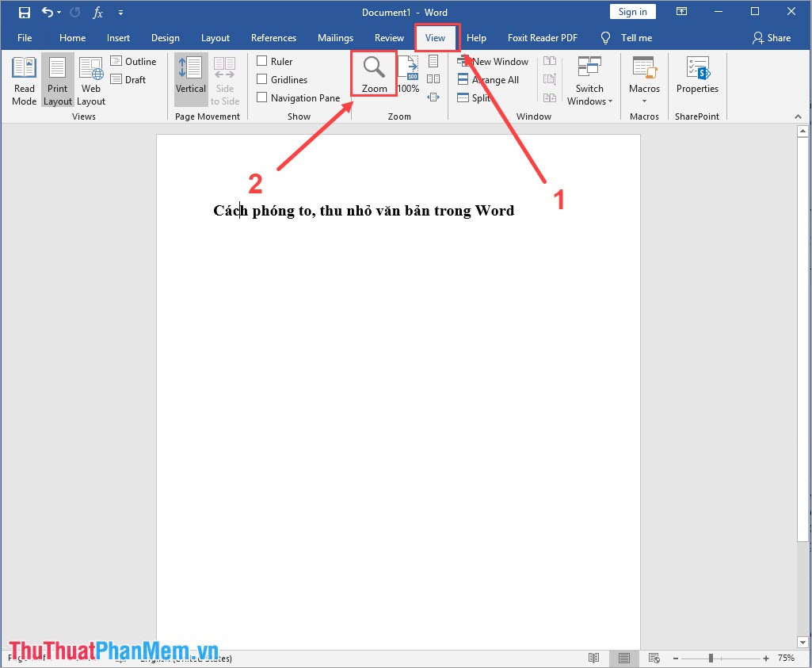Click the zoom in plus button
The width and height of the screenshot is (812, 668).
coord(766,658)
